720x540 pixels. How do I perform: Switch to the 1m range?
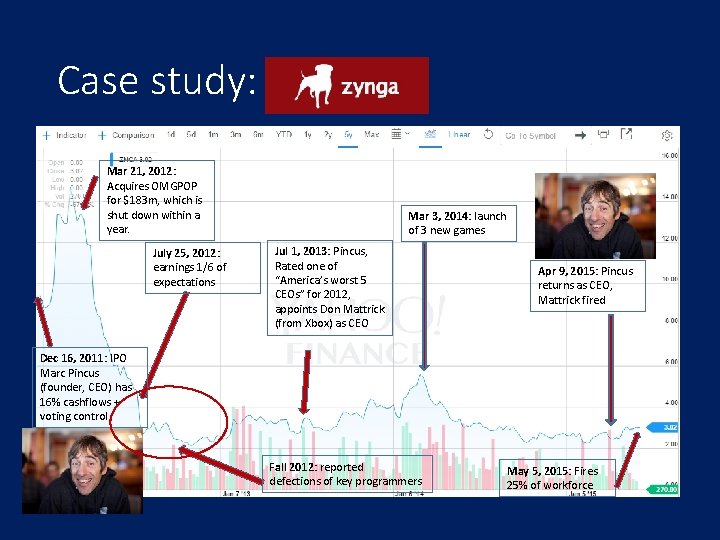[x=213, y=135]
